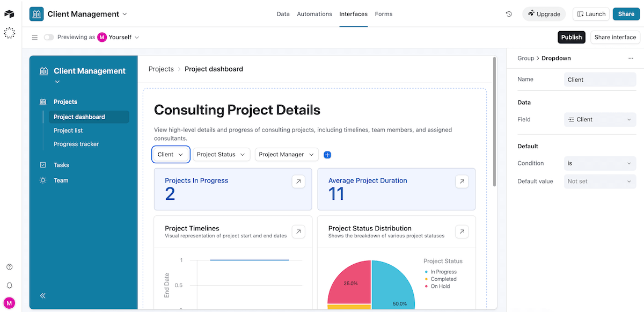
Task: Select the Tasks checklist icon in sidebar
Action: [x=42, y=165]
